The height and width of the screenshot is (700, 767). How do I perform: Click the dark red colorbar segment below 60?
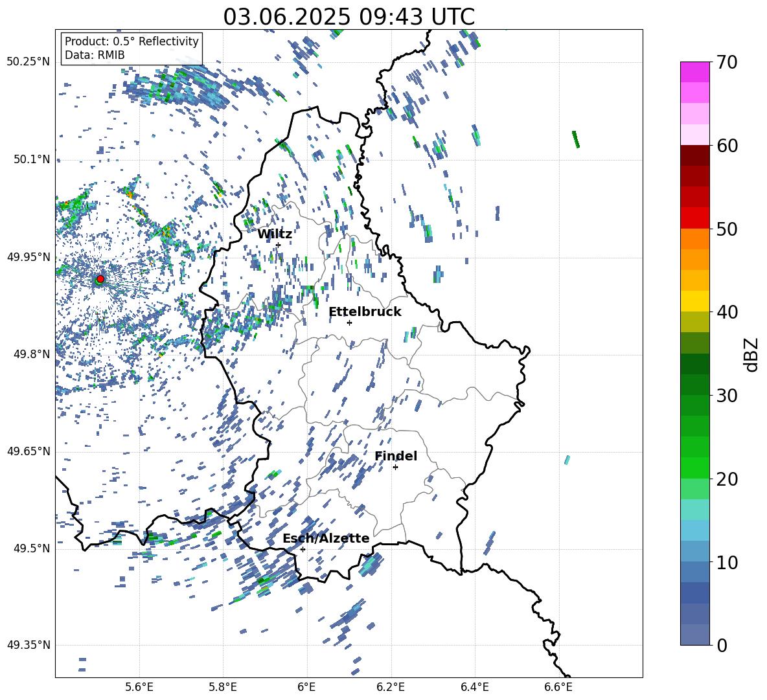pyautogui.click(x=694, y=155)
